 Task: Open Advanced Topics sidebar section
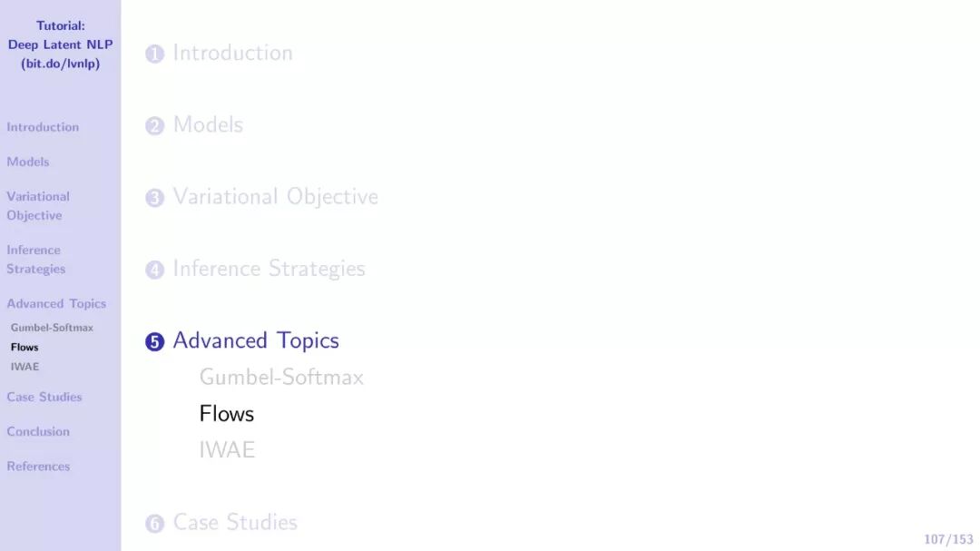pyautogui.click(x=56, y=304)
